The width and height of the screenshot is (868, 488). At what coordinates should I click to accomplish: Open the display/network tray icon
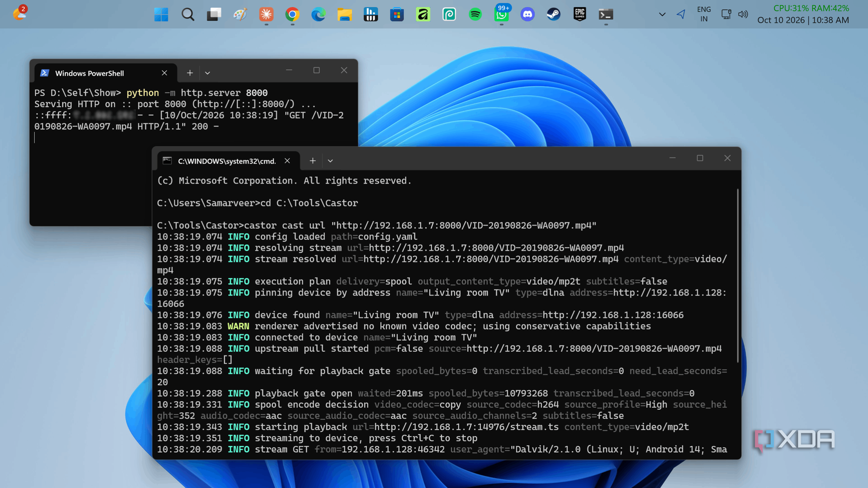[x=726, y=14]
